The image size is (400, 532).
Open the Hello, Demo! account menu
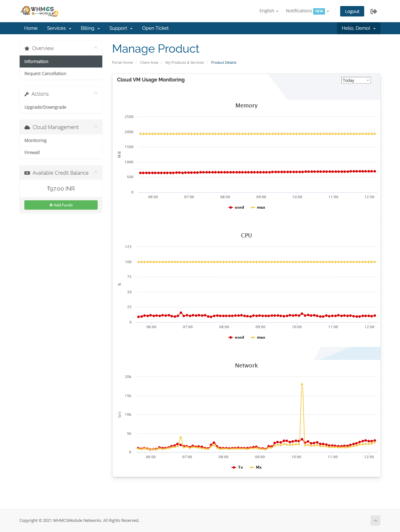[359, 28]
